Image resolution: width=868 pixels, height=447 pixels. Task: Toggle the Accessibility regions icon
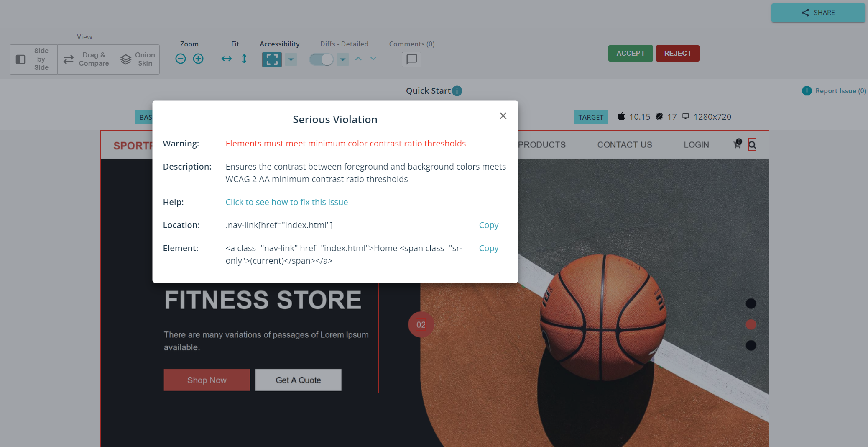(x=272, y=59)
